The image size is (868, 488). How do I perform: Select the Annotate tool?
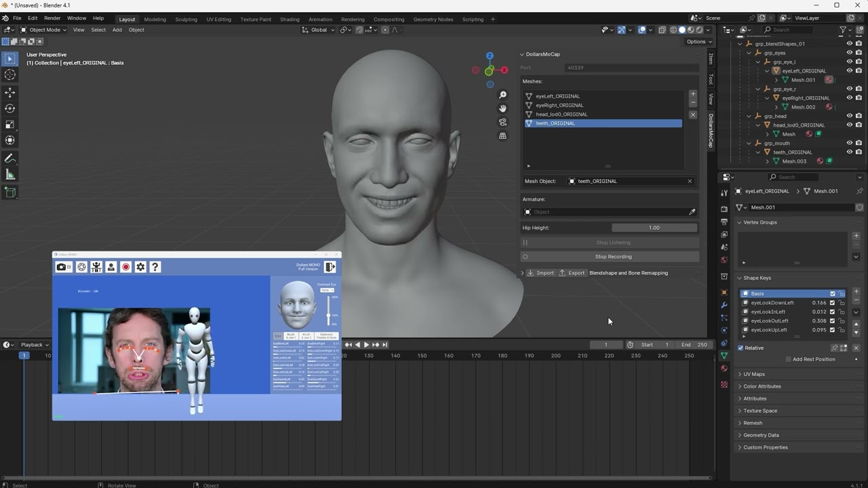click(9, 159)
